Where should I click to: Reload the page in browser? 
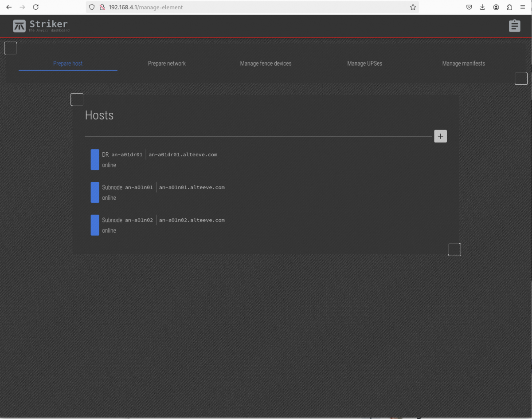36,7
